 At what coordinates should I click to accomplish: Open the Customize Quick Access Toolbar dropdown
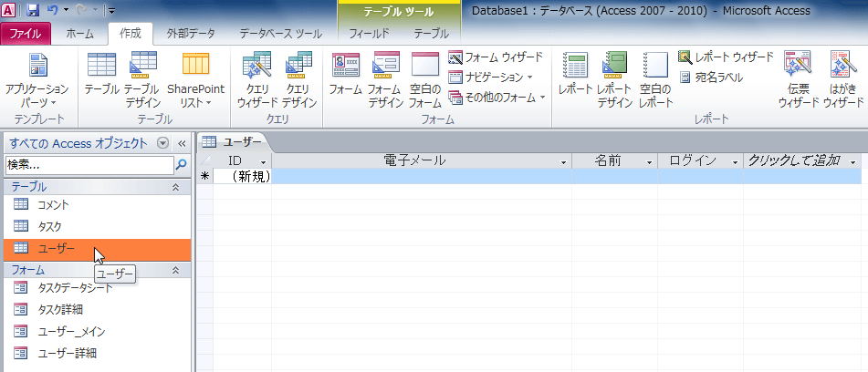[x=110, y=10]
